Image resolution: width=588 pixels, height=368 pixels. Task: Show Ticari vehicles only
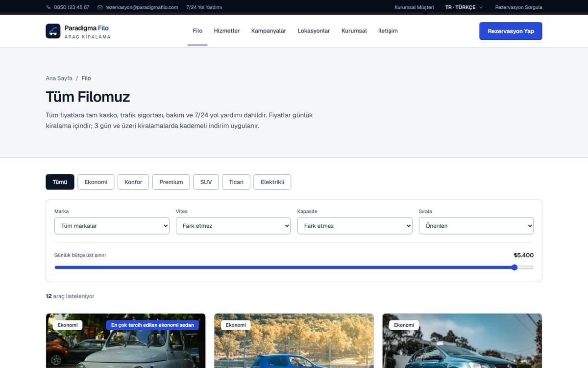[236, 182]
